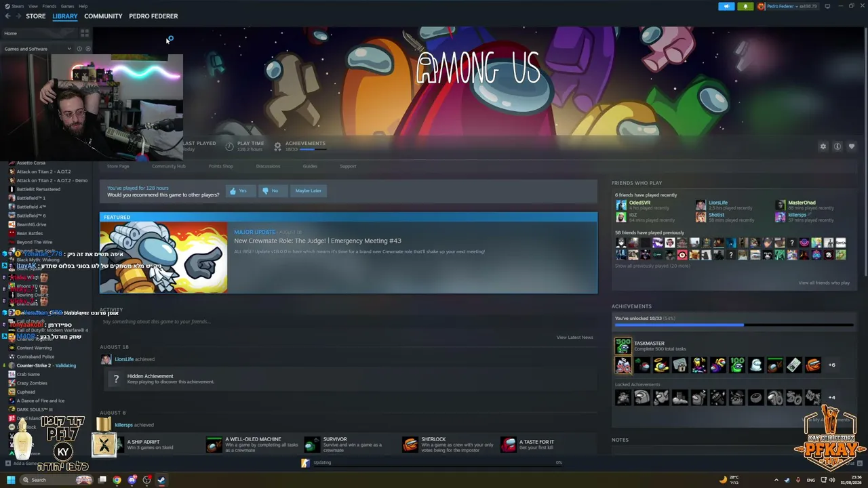Read the New Crewmate Role: The Judge headline
The height and width of the screenshot is (488, 868).
click(317, 241)
